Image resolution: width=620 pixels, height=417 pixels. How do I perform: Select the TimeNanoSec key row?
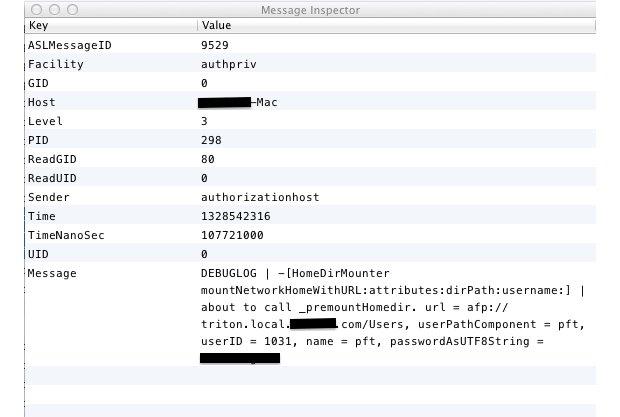(x=66, y=235)
